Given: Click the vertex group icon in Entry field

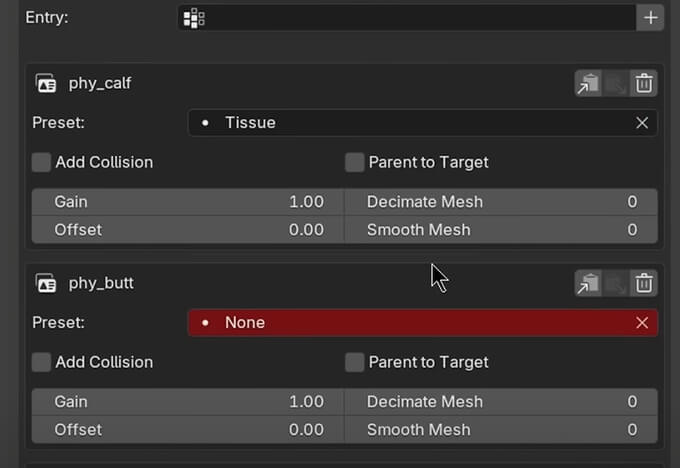Looking at the screenshot, I should pyautogui.click(x=194, y=18).
